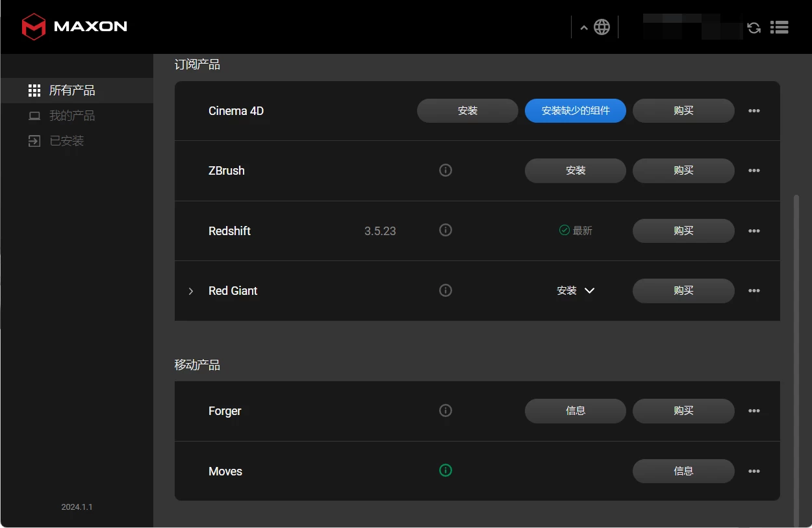
Task: Open the 已安装 sidebar tab
Action: pos(77,141)
